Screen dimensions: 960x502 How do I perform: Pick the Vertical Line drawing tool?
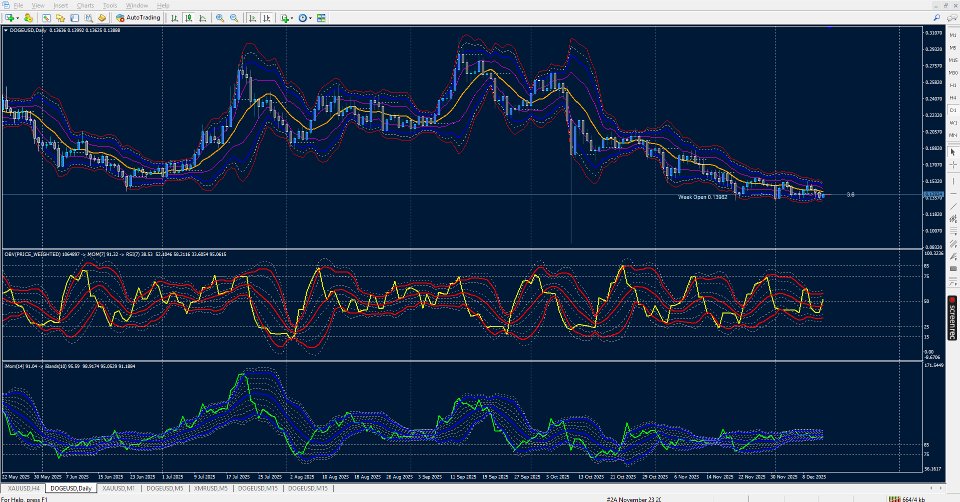point(952,181)
